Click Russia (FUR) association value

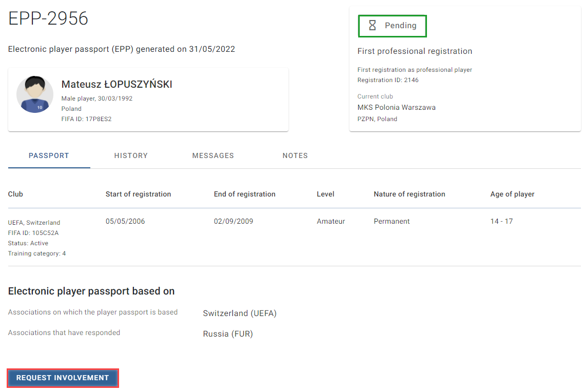[227, 334]
